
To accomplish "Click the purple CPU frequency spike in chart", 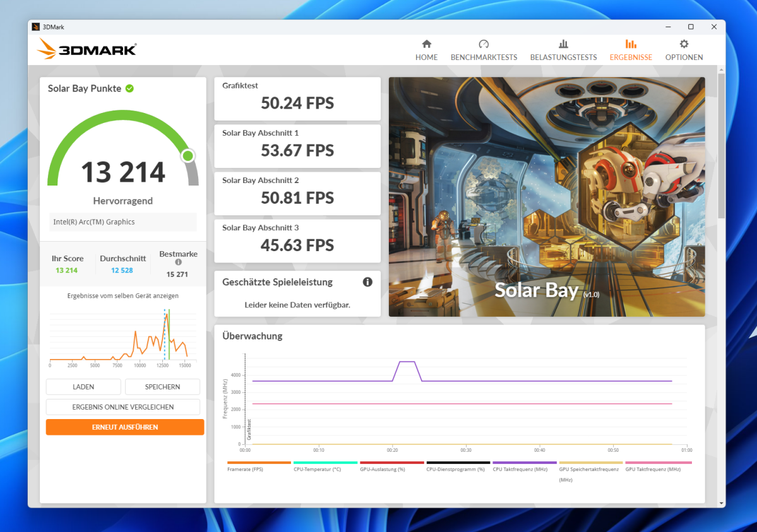I will coord(407,370).
